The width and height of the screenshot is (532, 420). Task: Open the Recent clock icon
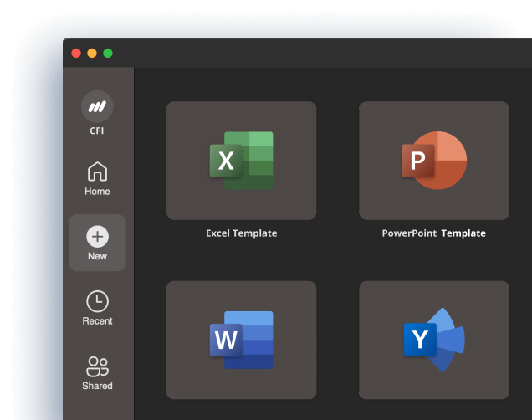97,301
